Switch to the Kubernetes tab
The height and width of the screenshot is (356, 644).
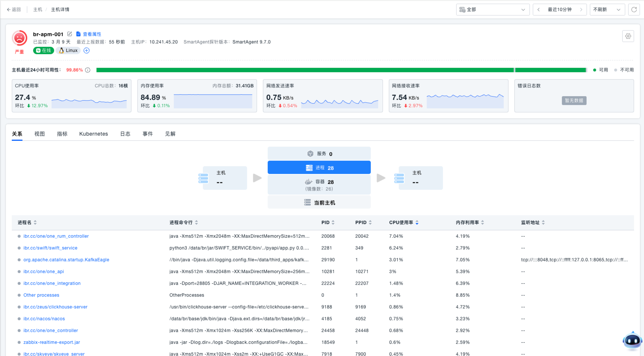(x=94, y=134)
